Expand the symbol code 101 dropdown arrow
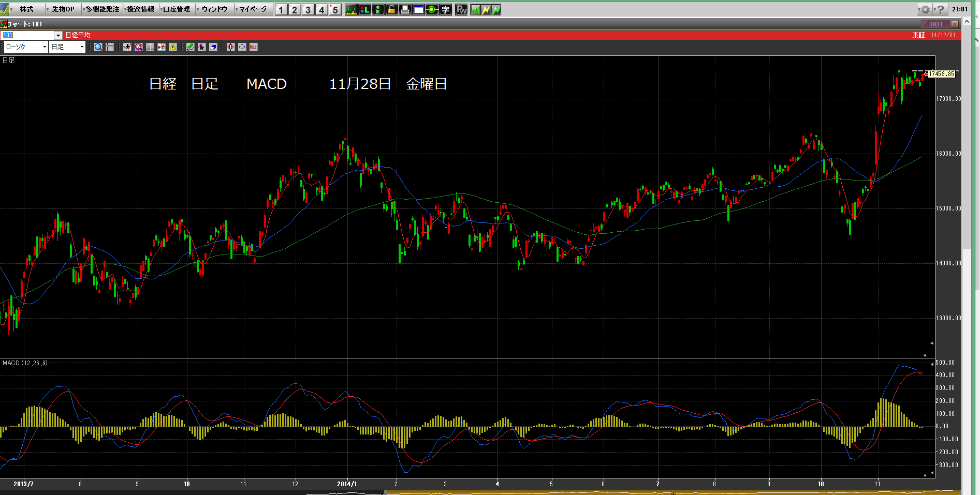Screen dimensions: 980x495 point(58,35)
